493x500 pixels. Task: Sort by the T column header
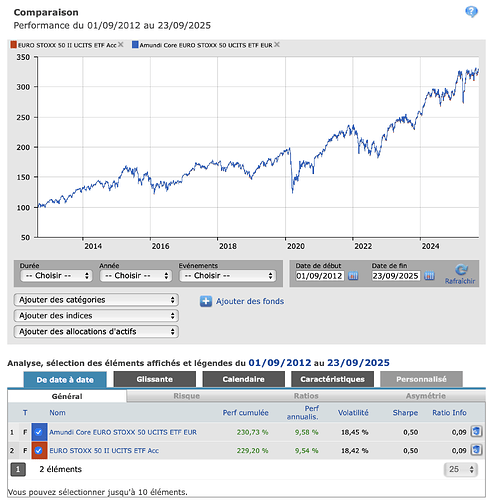pos(25,413)
